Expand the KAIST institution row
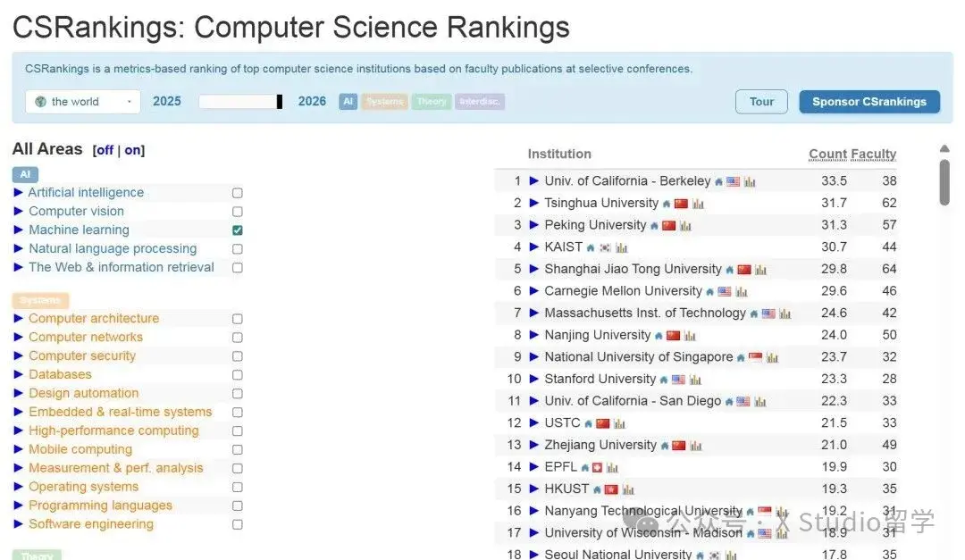The width and height of the screenshot is (965, 560). click(x=533, y=247)
